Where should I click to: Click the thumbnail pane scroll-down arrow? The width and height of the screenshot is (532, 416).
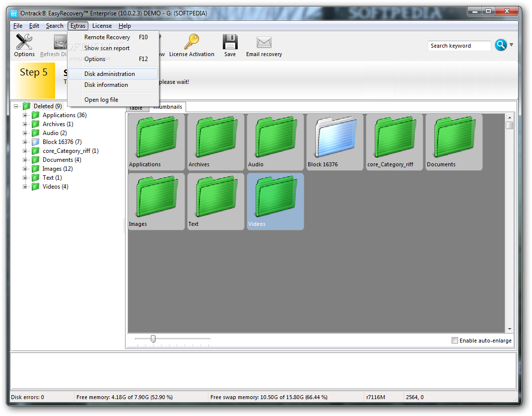click(509, 329)
